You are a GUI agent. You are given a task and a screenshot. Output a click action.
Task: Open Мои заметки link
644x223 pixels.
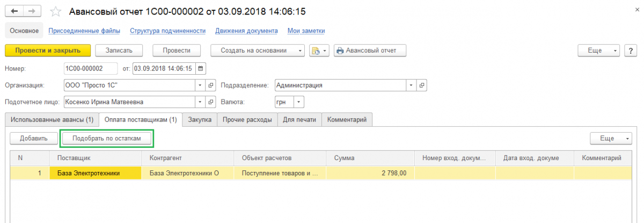(x=306, y=31)
